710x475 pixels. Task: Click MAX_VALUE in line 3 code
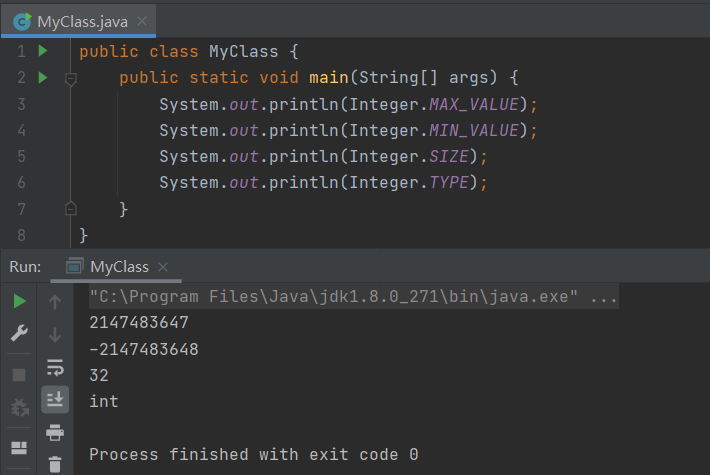coord(474,105)
